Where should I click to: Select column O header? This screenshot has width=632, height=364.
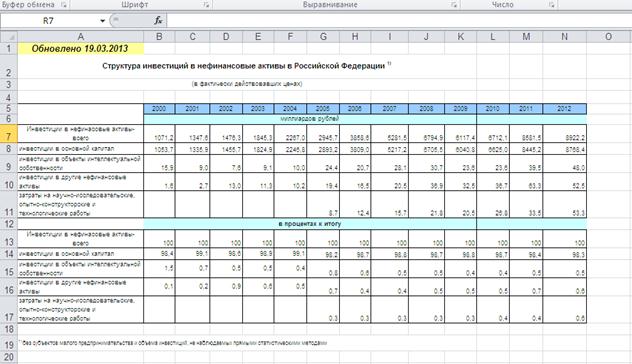[x=609, y=37]
